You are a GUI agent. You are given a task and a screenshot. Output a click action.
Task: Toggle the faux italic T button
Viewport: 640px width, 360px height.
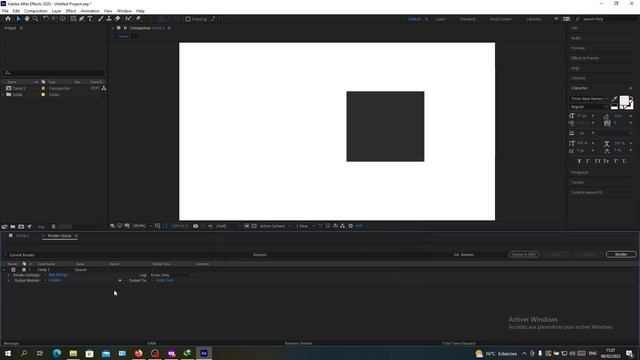pyautogui.click(x=588, y=161)
